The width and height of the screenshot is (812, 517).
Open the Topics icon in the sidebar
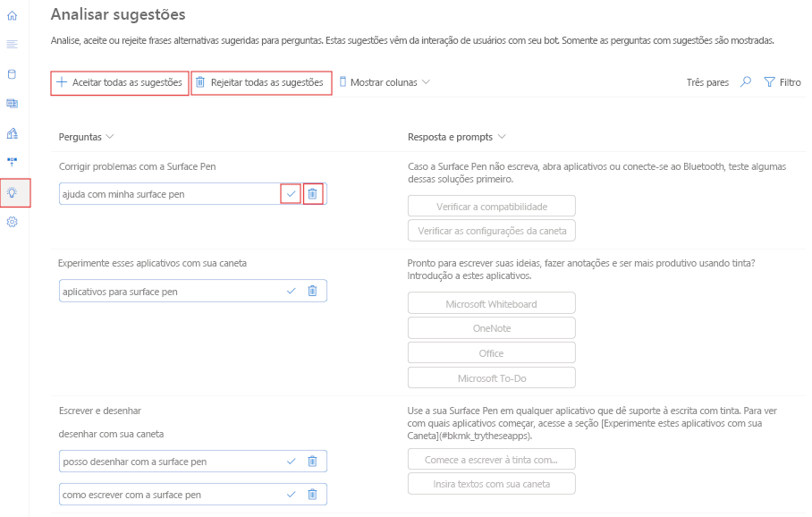[x=12, y=45]
